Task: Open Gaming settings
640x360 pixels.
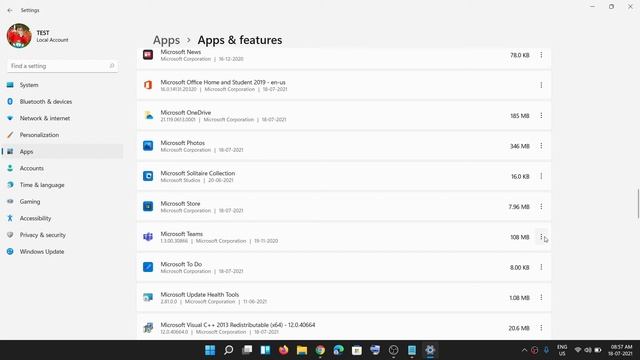Action: (62, 202)
